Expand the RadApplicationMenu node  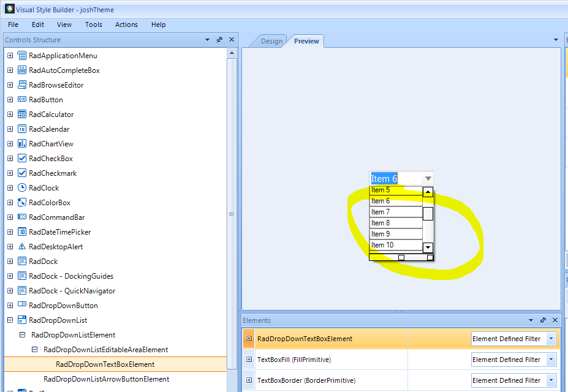pos(10,55)
